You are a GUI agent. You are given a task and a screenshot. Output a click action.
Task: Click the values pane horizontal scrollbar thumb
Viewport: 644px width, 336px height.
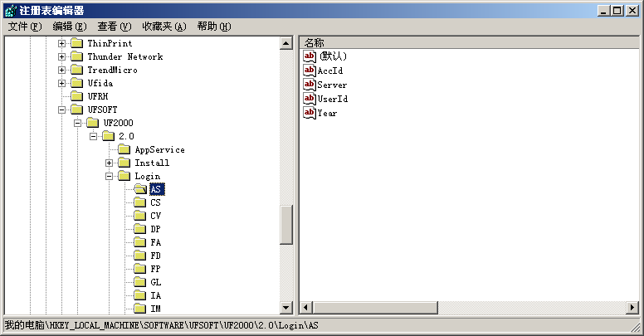point(375,307)
